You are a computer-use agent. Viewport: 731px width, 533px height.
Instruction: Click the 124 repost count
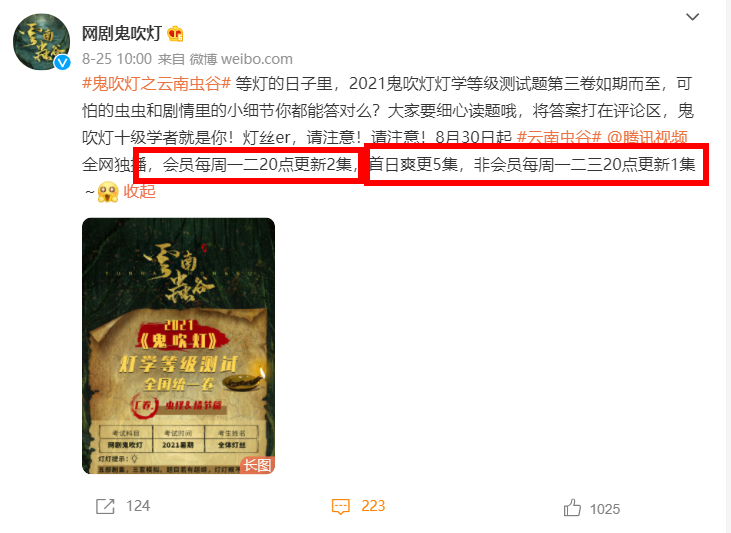point(138,506)
